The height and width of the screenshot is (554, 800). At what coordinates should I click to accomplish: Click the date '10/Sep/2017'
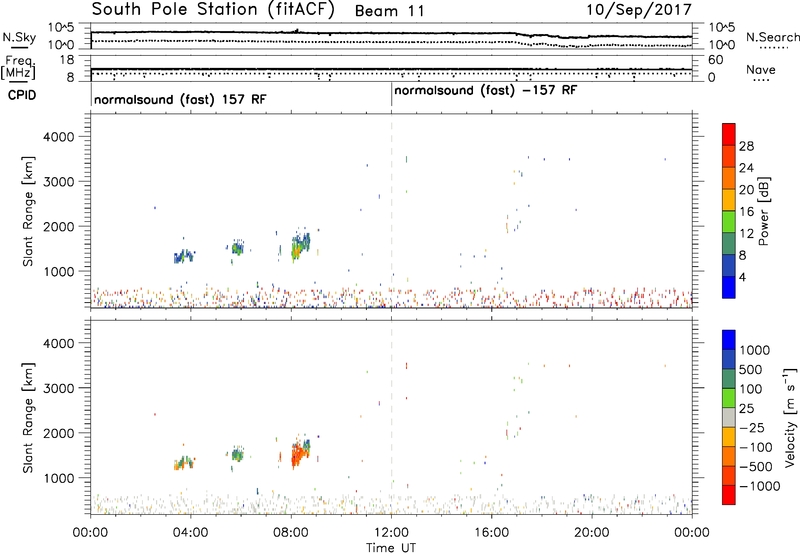[639, 10]
